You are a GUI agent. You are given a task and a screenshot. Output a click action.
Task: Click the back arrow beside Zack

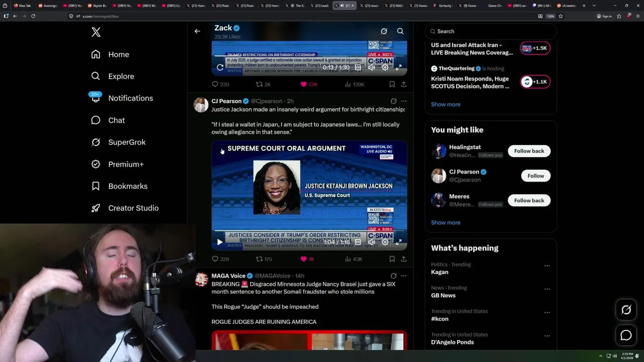197,31
